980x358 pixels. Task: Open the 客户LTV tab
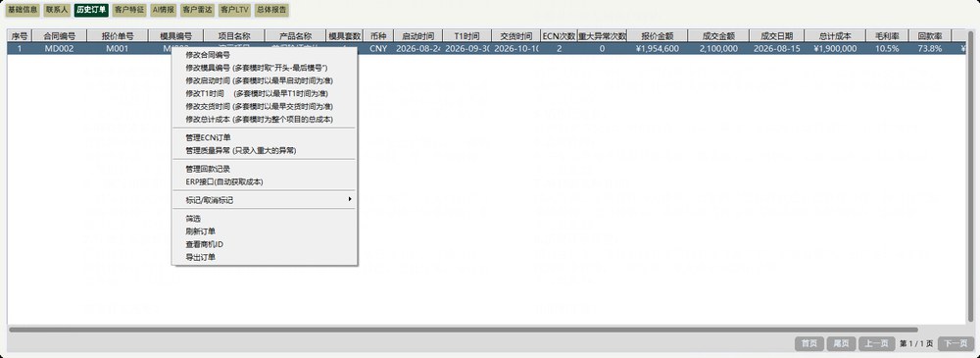(234, 10)
